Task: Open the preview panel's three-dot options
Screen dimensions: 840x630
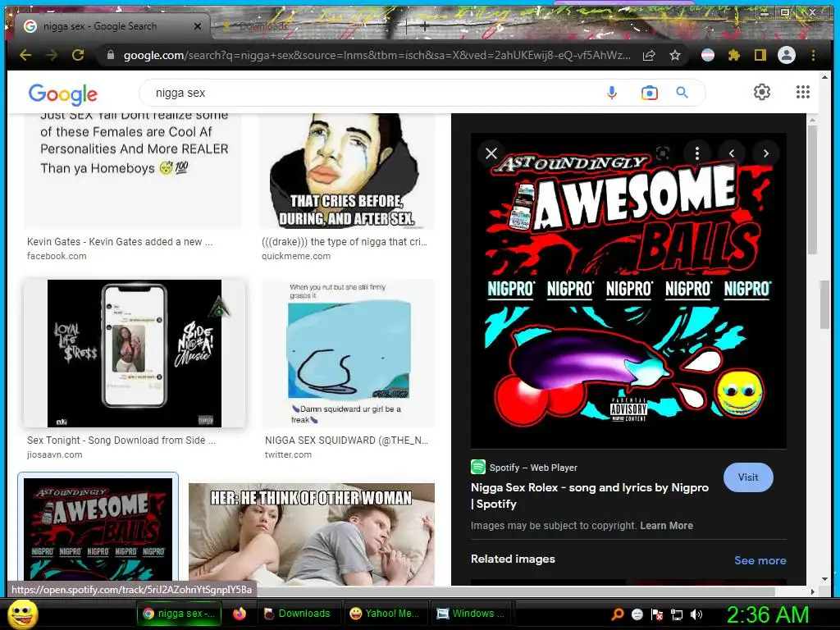Action: point(697,153)
